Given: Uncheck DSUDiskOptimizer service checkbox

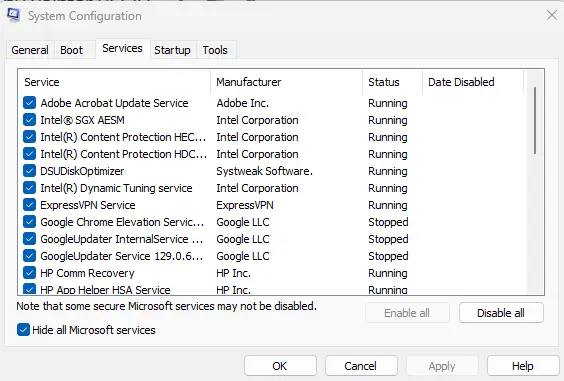Looking at the screenshot, I should (x=29, y=171).
